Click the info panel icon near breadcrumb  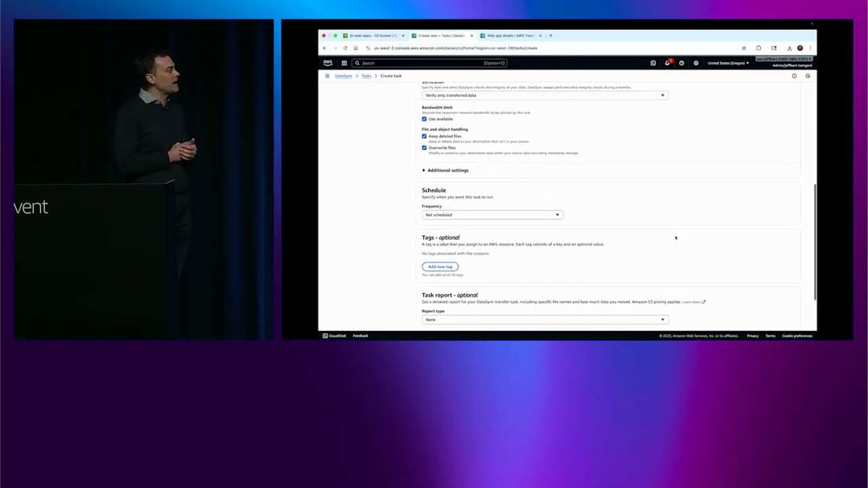[794, 75]
